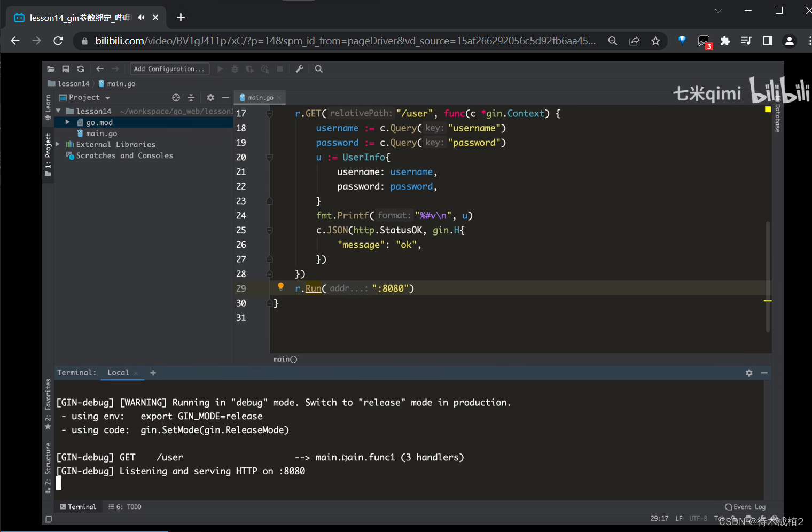
Task: Bookmark this page with the star icon
Action: tap(655, 41)
